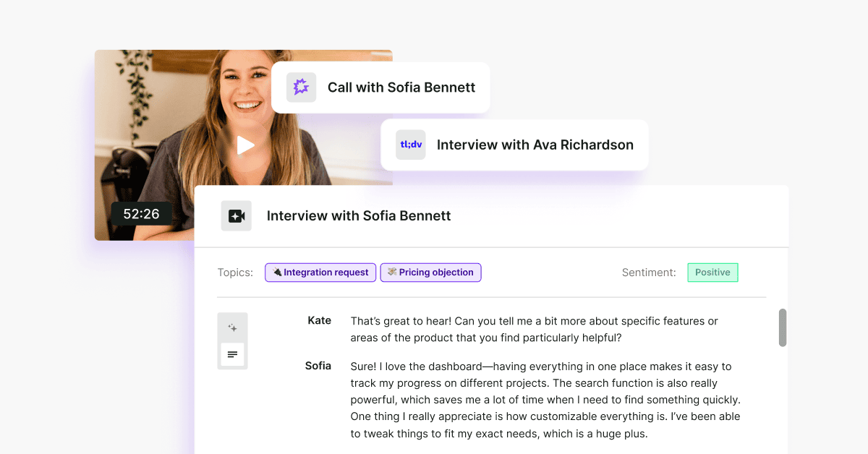Open the Interview with Ava Richardson card
868x454 pixels.
(514, 145)
